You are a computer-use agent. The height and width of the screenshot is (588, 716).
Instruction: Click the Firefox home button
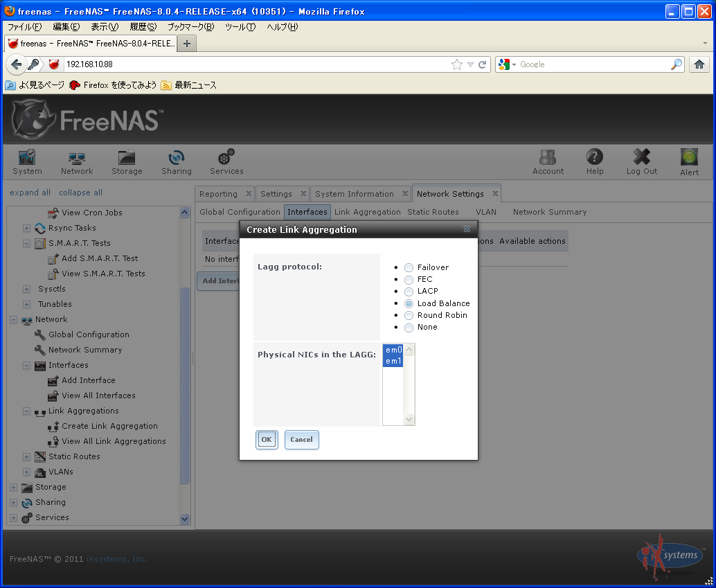699,64
